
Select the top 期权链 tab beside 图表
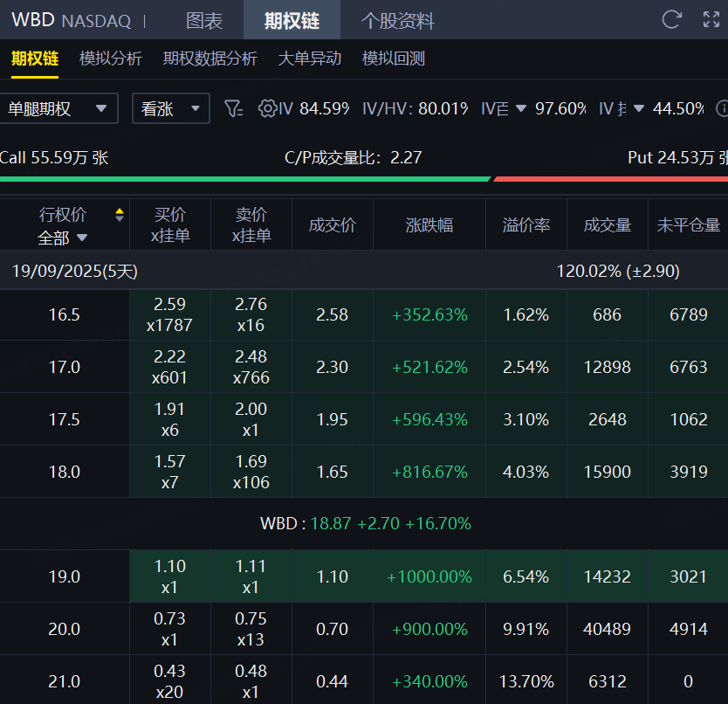pyautogui.click(x=292, y=20)
